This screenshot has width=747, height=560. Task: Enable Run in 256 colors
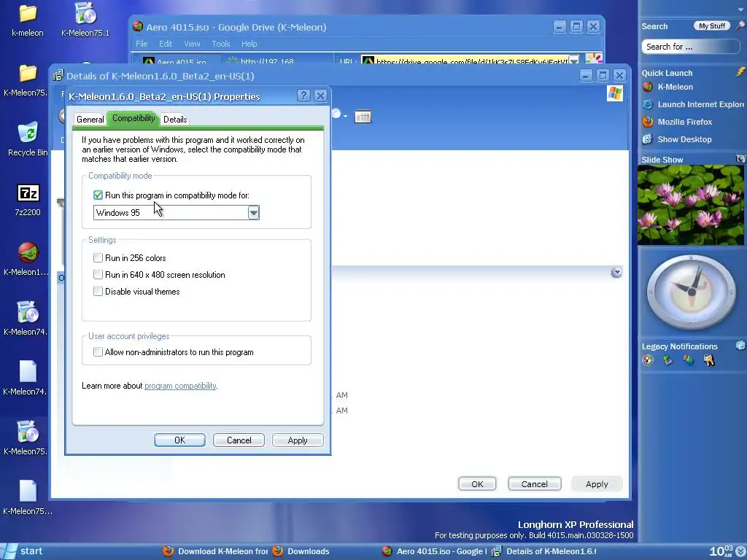98,257
